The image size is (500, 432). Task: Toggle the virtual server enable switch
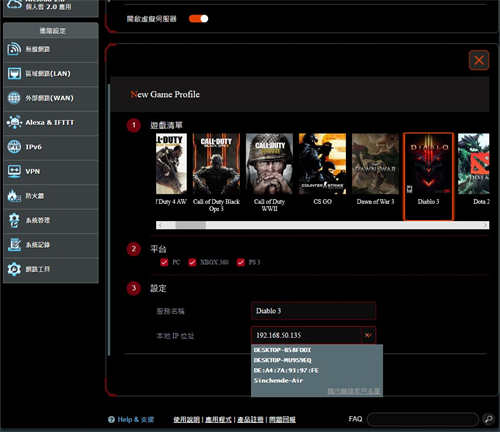[x=198, y=19]
